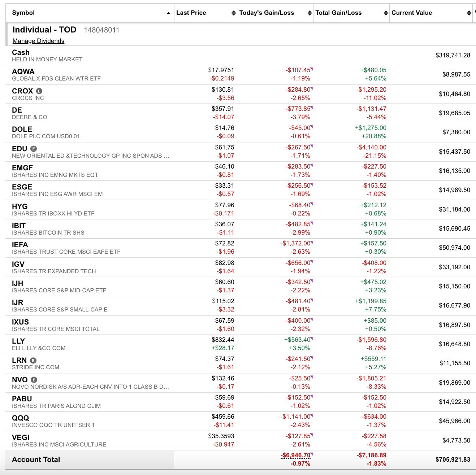This screenshot has width=476, height=475.
Task: Open the IJH symbol
Action: [x=17, y=283]
